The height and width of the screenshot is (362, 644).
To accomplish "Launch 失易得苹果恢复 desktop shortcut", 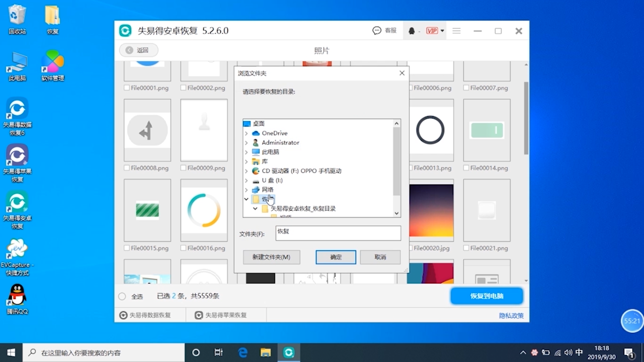I will click(x=17, y=163).
